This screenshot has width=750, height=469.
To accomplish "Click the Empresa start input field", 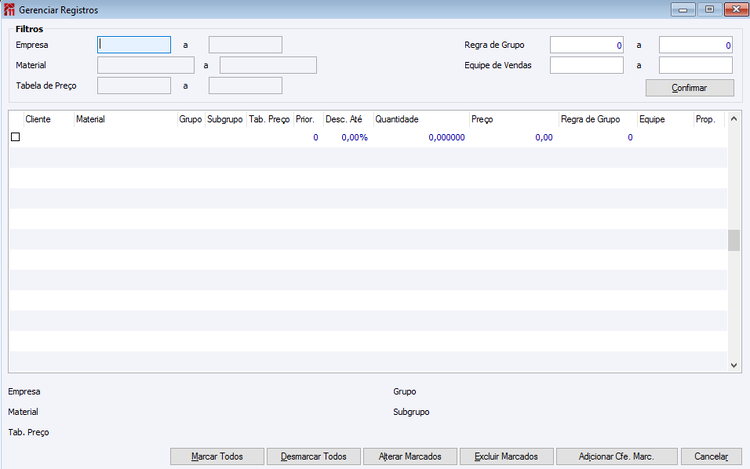I will 134,45.
